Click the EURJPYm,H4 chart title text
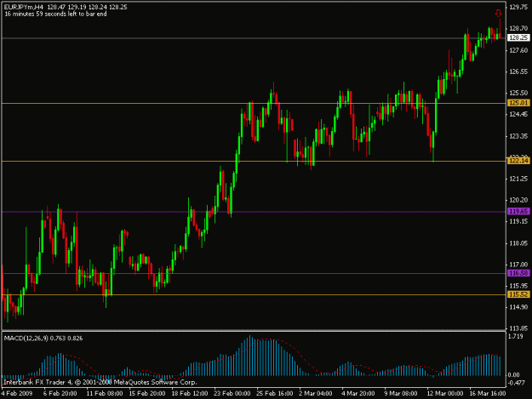 tap(24, 7)
